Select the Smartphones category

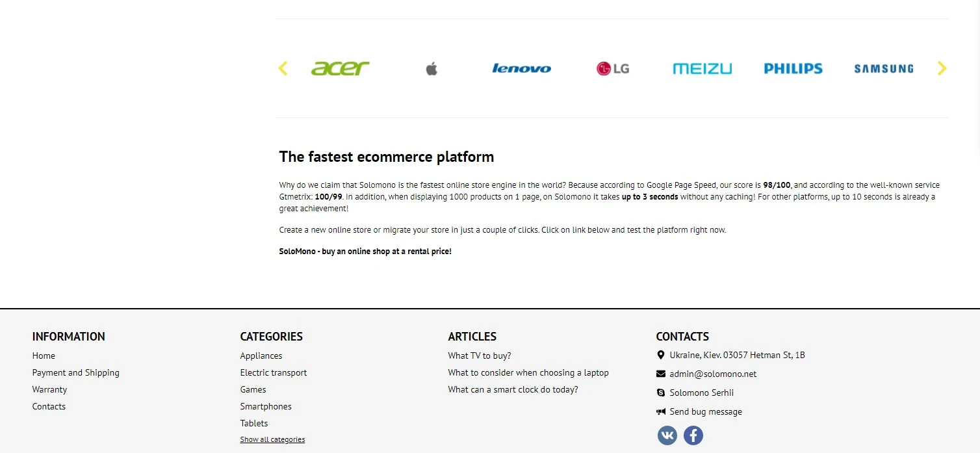(x=266, y=406)
